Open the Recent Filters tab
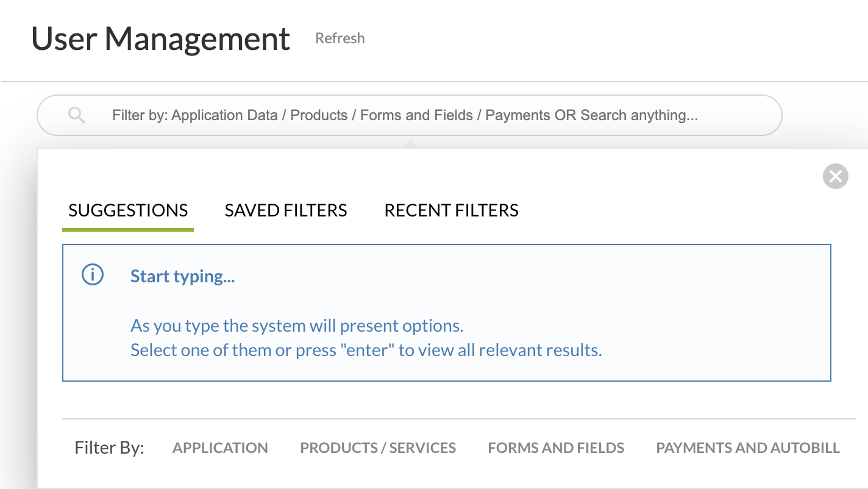 pos(451,211)
